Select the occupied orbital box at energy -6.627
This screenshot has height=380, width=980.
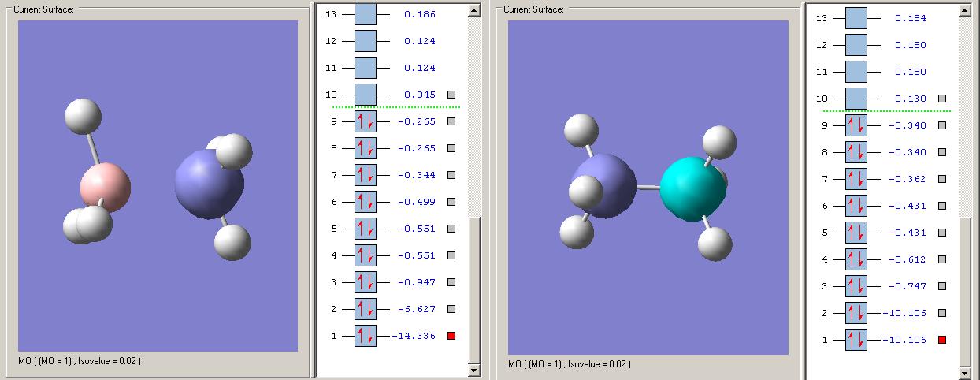tap(366, 309)
